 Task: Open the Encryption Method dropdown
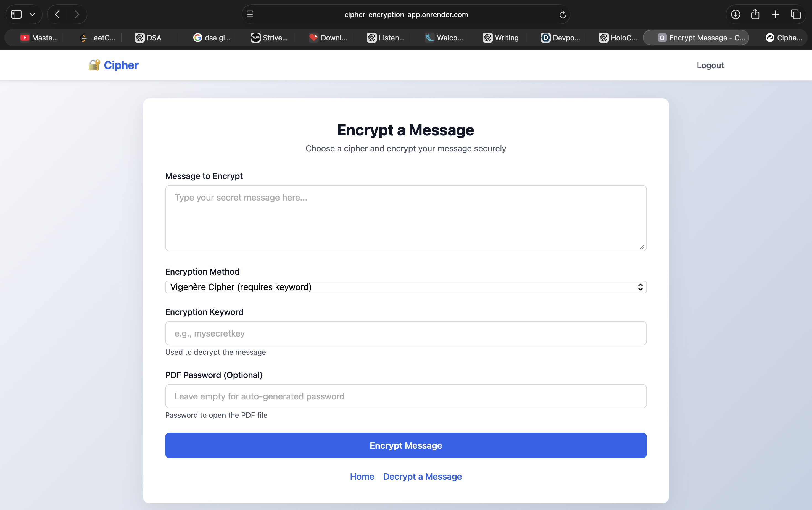(x=406, y=287)
